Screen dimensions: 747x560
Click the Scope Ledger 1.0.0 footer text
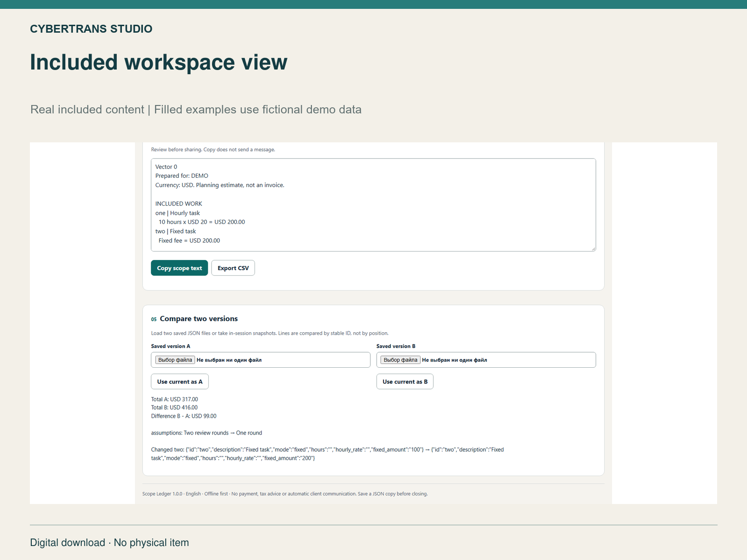tap(285, 494)
